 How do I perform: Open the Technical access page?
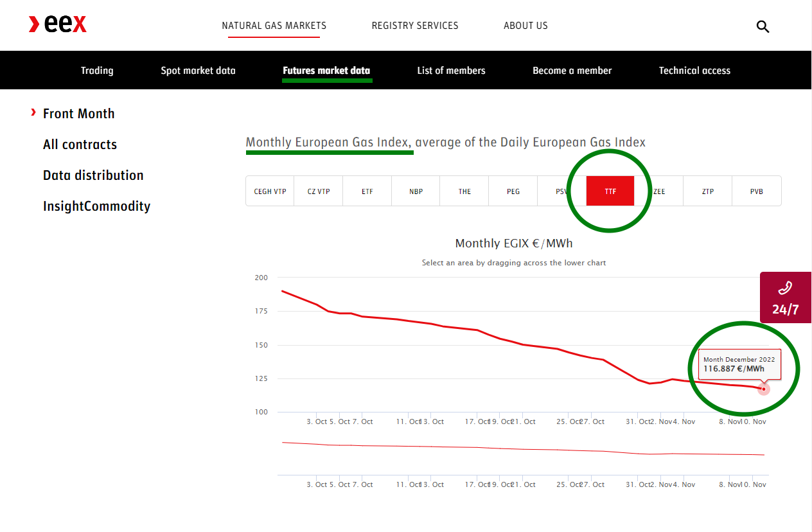[694, 71]
